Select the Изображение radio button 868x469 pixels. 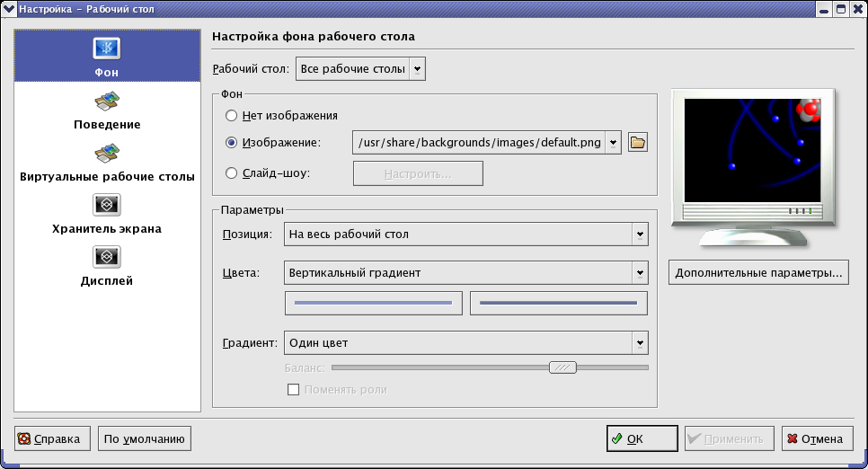coord(232,142)
